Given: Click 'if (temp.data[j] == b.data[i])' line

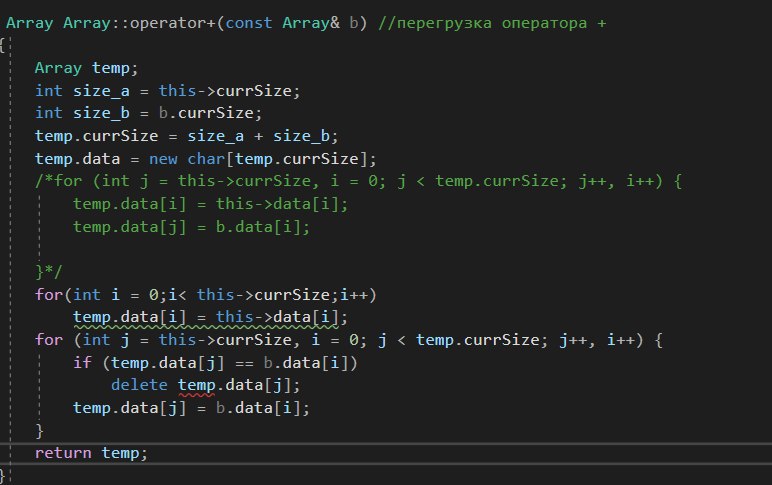Looking at the screenshot, I should [x=215, y=363].
